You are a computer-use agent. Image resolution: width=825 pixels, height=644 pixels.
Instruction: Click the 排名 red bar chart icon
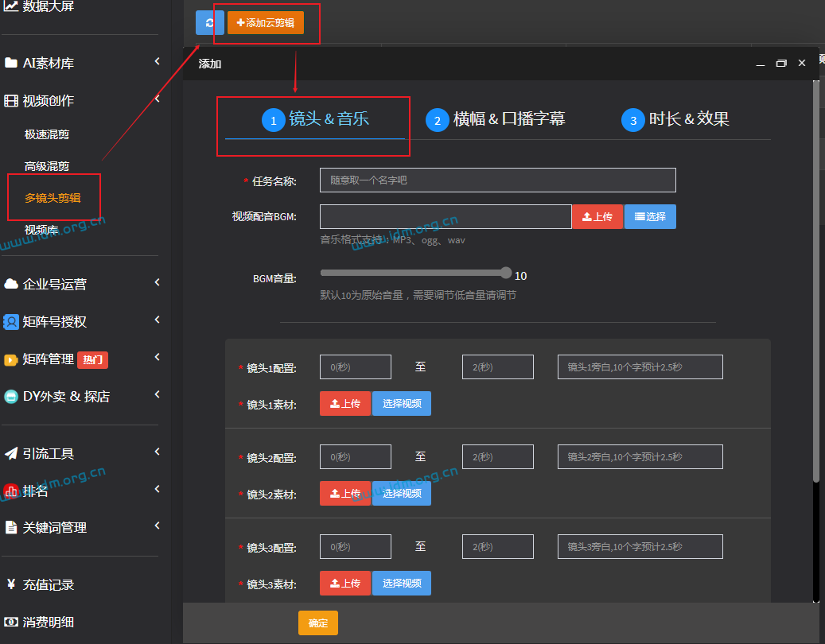tap(11, 491)
